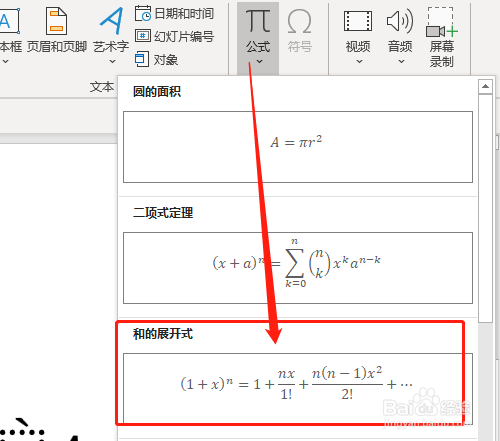The height and width of the screenshot is (441, 500).
Task: Start 屏幕录制 screen recording
Action: pos(442,37)
